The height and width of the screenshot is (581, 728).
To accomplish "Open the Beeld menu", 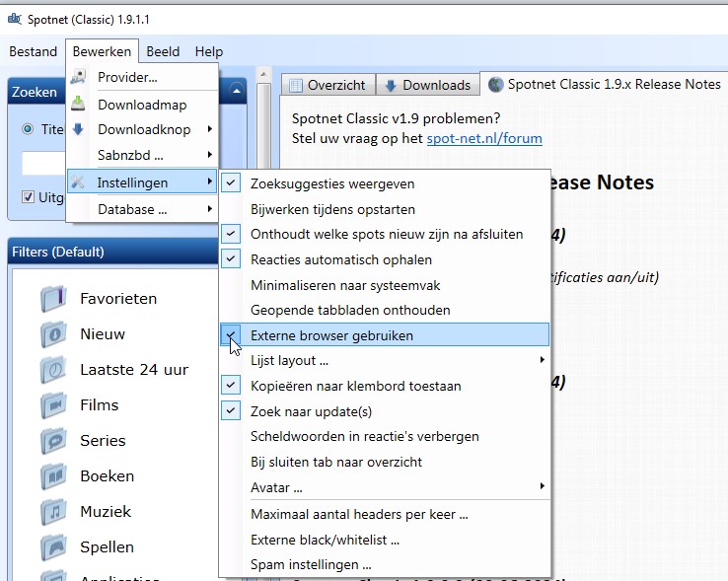I will point(163,51).
